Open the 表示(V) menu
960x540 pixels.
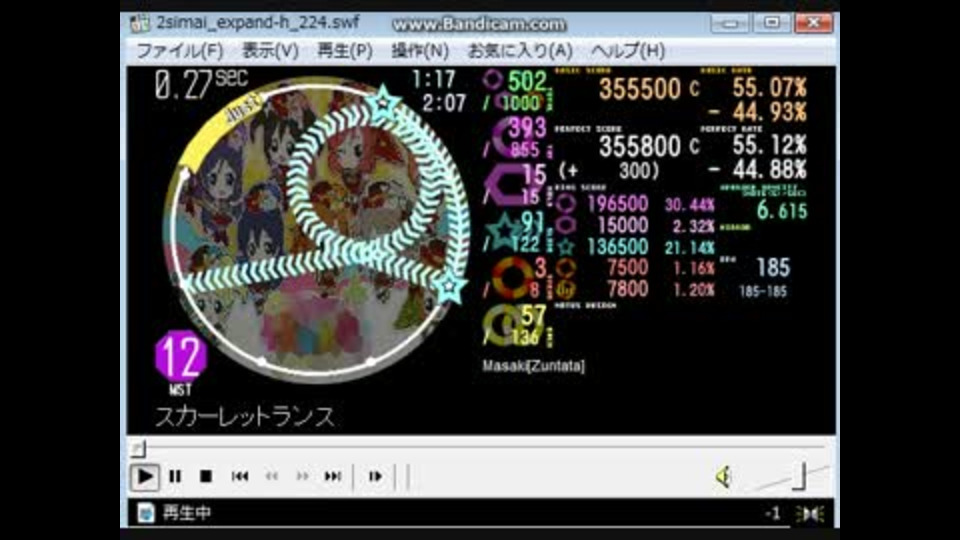click(270, 51)
